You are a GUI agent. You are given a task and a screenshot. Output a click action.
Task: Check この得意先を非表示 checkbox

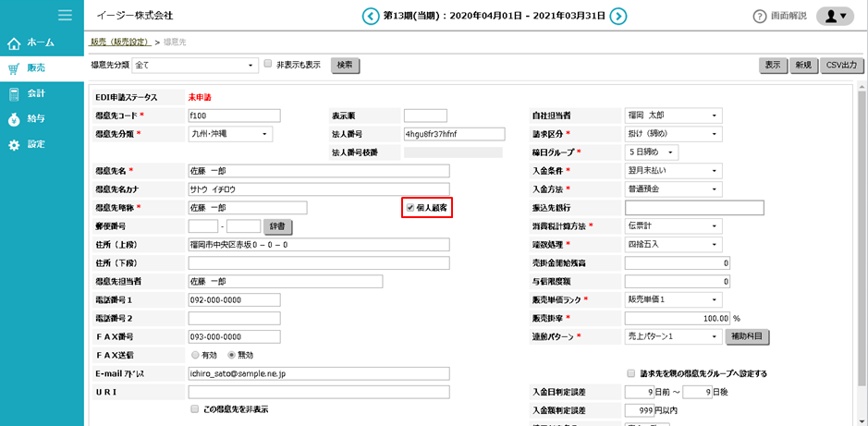(x=194, y=408)
